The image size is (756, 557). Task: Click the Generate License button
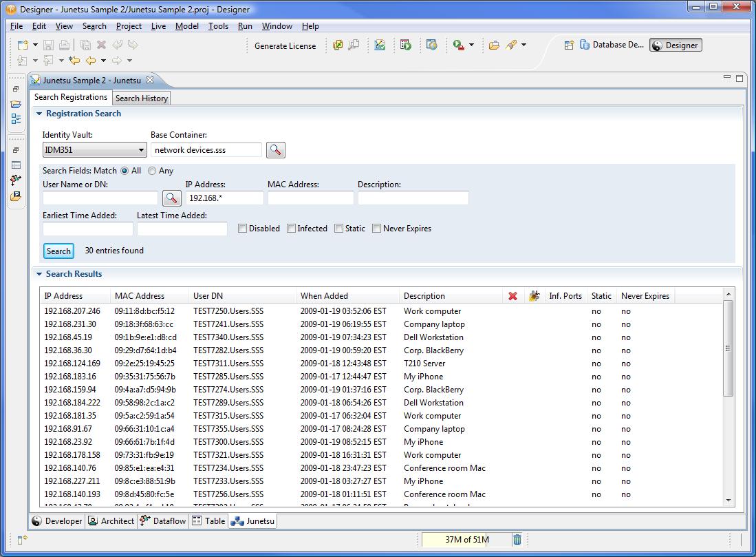click(x=285, y=46)
